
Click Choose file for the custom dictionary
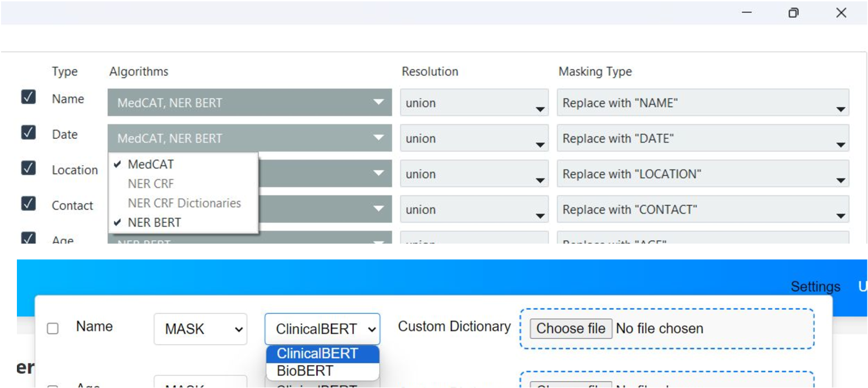[x=570, y=328]
